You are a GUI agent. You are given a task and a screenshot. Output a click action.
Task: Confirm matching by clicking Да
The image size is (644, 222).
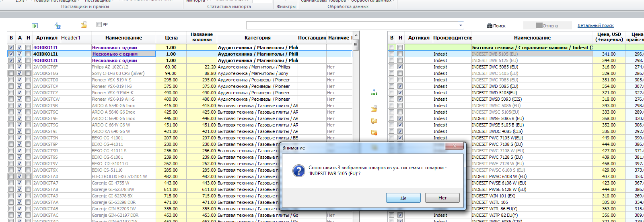coord(403,198)
